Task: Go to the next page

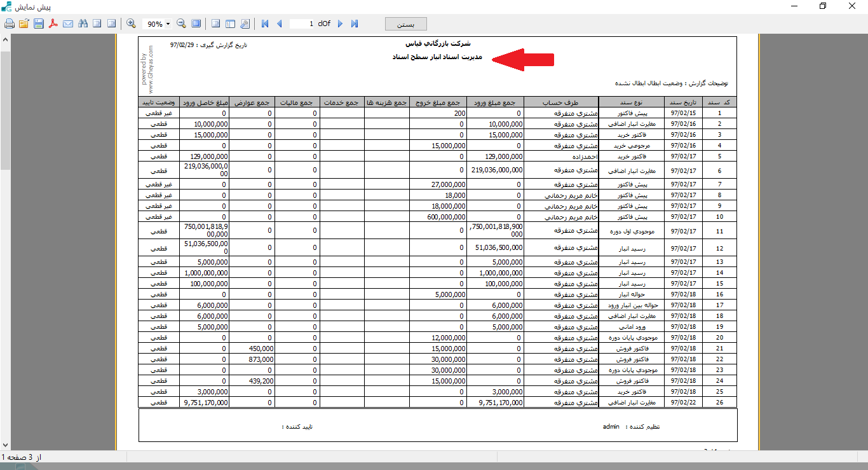Action: coord(340,24)
